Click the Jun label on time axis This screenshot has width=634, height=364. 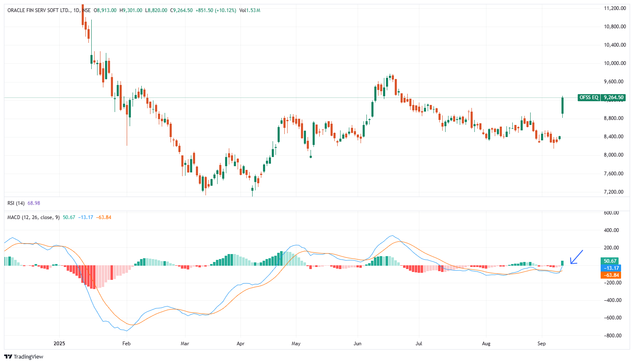coord(357,344)
